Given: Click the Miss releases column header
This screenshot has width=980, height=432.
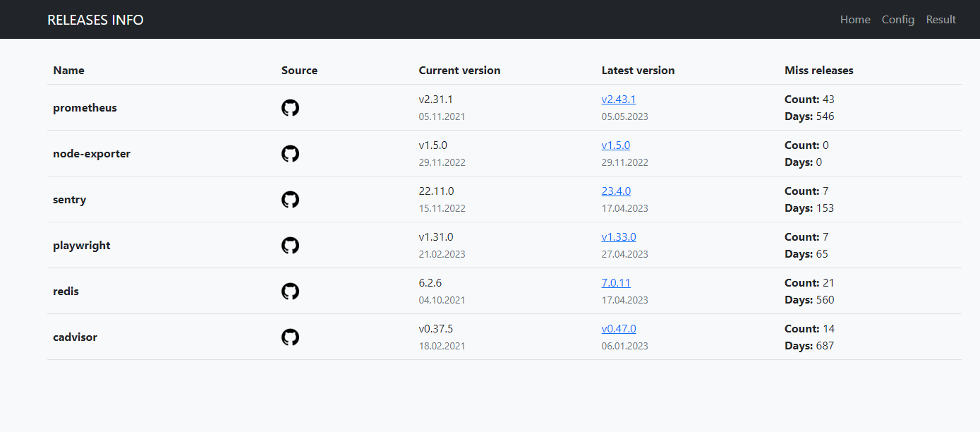Looking at the screenshot, I should (x=819, y=71).
